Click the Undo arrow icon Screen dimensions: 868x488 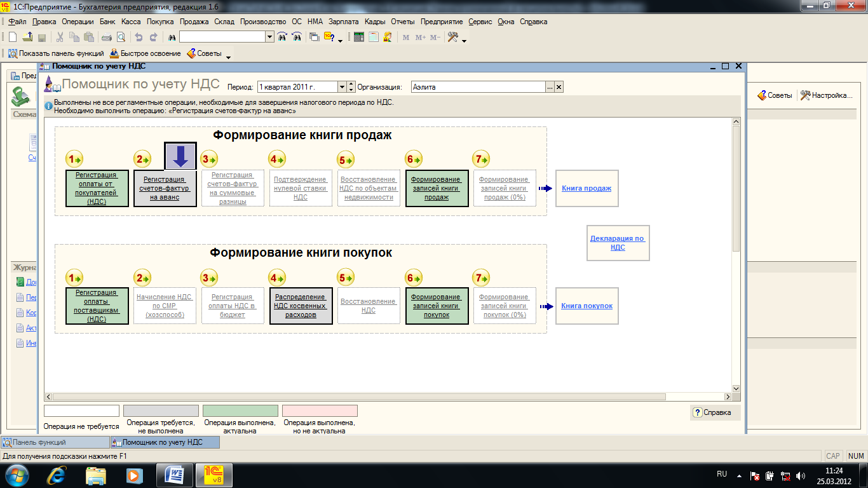click(139, 37)
